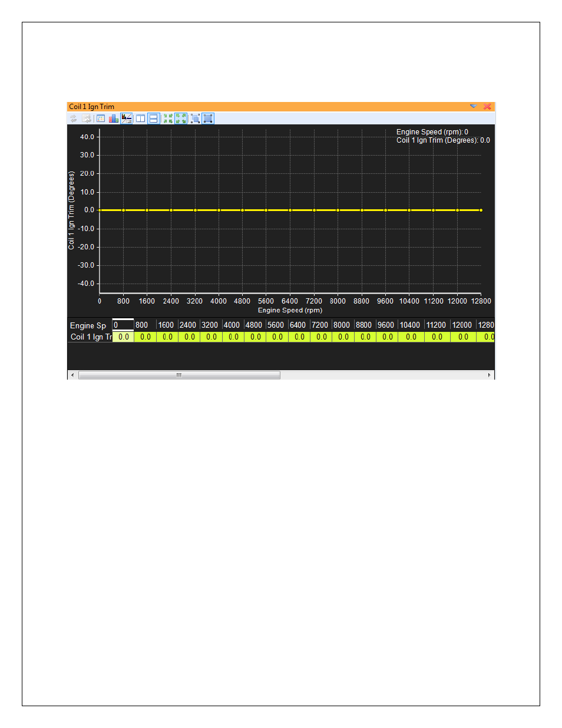Click the partial selection bounds icon
This screenshot has width=562, height=728.
[195, 118]
